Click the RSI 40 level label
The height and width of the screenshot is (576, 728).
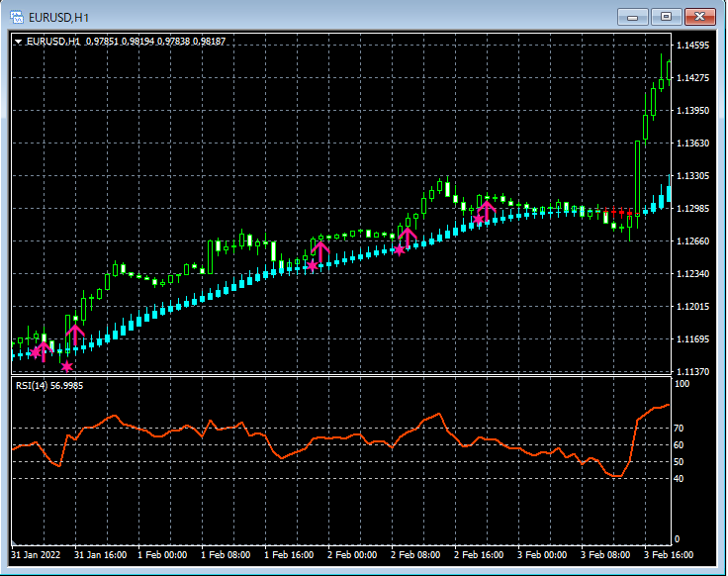point(681,478)
